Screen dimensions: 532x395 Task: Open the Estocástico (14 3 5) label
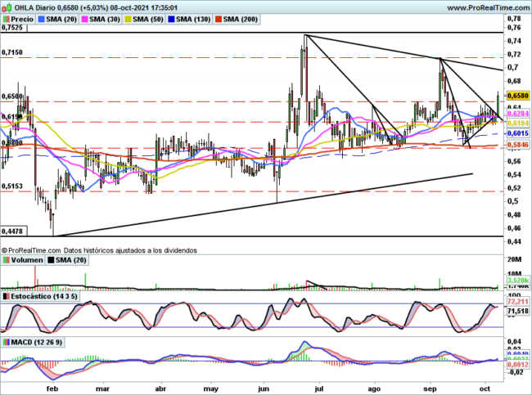(44, 296)
